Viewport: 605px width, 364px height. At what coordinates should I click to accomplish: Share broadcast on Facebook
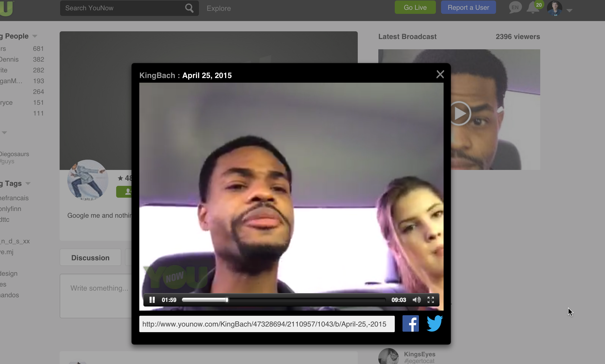coord(410,324)
